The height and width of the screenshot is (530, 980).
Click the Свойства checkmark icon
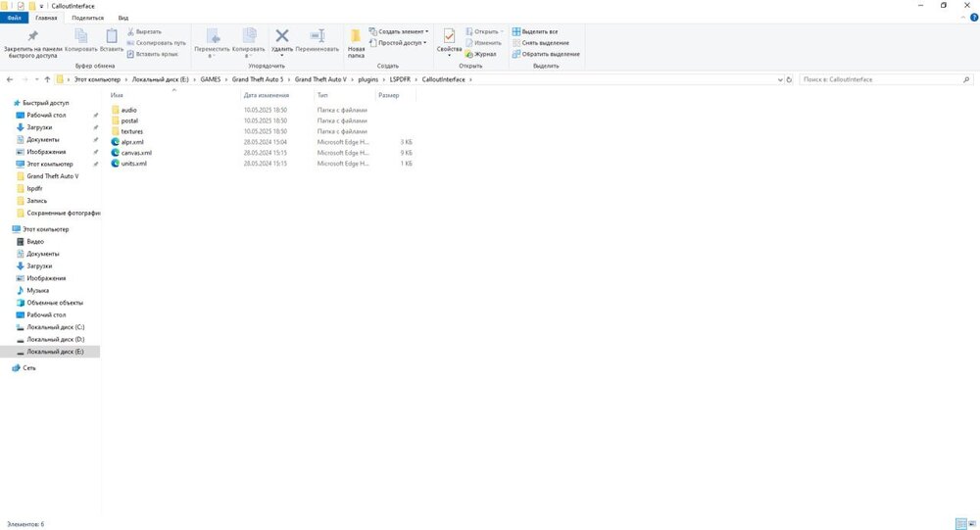(x=449, y=36)
